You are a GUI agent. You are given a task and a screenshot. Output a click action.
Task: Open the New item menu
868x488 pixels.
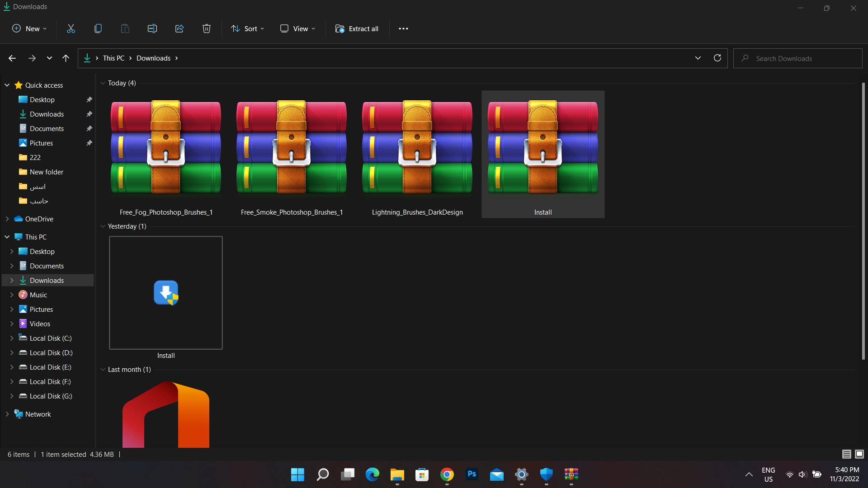29,28
